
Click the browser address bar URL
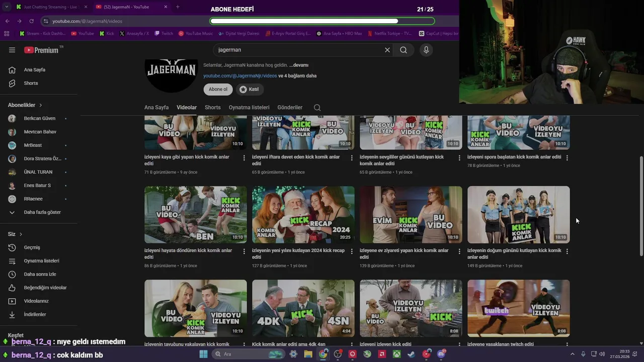pos(88,21)
